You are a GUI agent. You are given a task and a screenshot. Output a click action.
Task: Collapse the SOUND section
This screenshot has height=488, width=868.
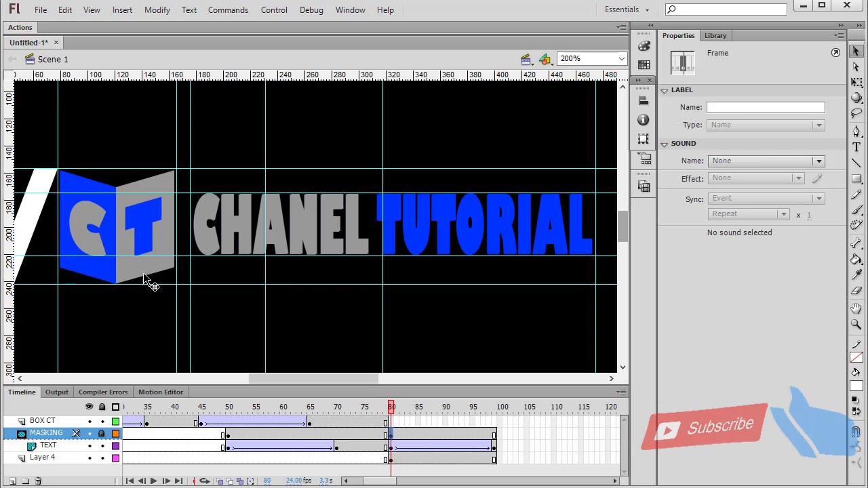pos(665,144)
